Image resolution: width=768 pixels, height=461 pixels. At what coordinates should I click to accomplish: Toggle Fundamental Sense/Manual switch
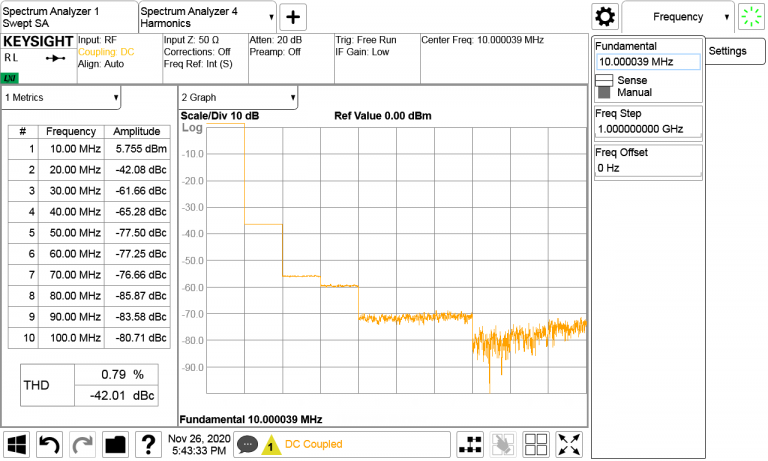tap(604, 86)
